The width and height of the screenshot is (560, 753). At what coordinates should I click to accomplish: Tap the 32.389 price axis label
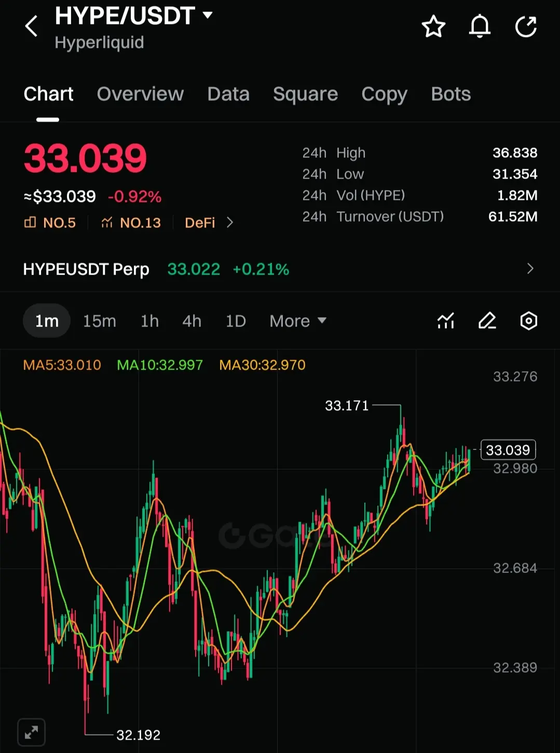coord(515,667)
